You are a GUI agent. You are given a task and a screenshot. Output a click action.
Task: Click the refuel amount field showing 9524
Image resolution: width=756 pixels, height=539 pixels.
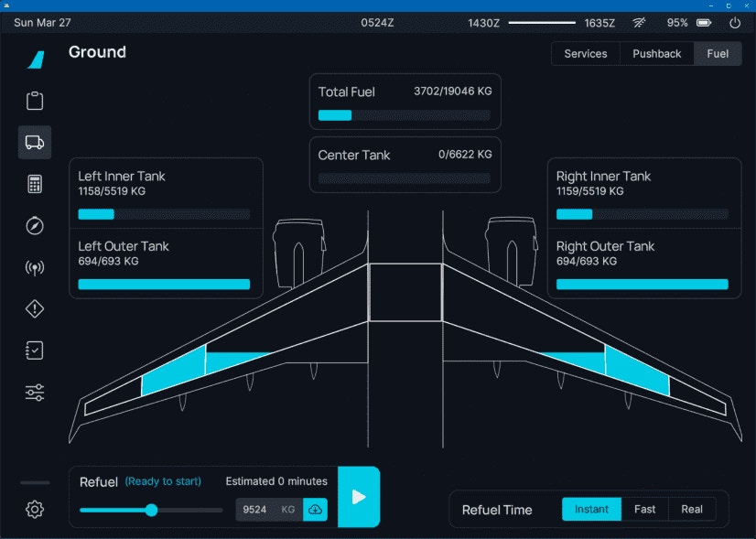click(256, 510)
